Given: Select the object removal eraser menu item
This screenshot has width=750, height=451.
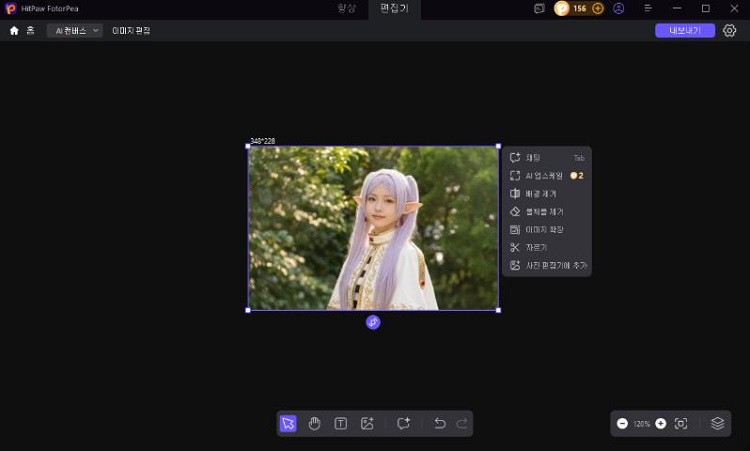Looking at the screenshot, I should click(547, 211).
